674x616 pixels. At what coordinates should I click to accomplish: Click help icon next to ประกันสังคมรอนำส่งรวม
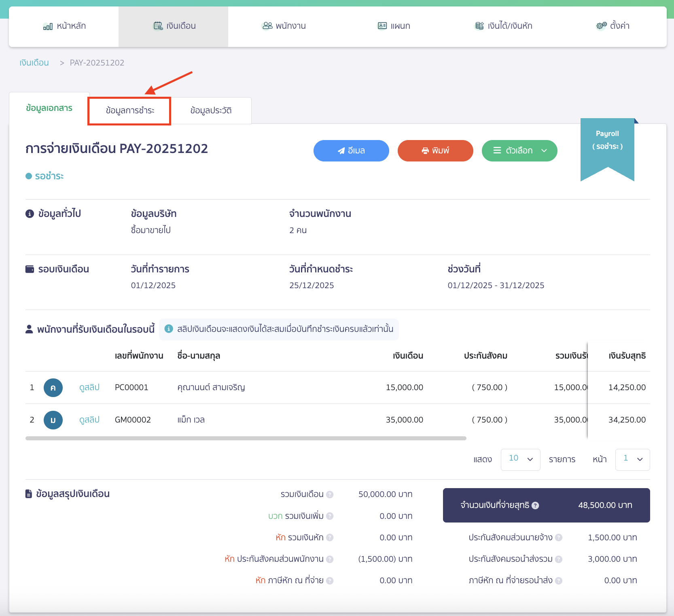[559, 559]
